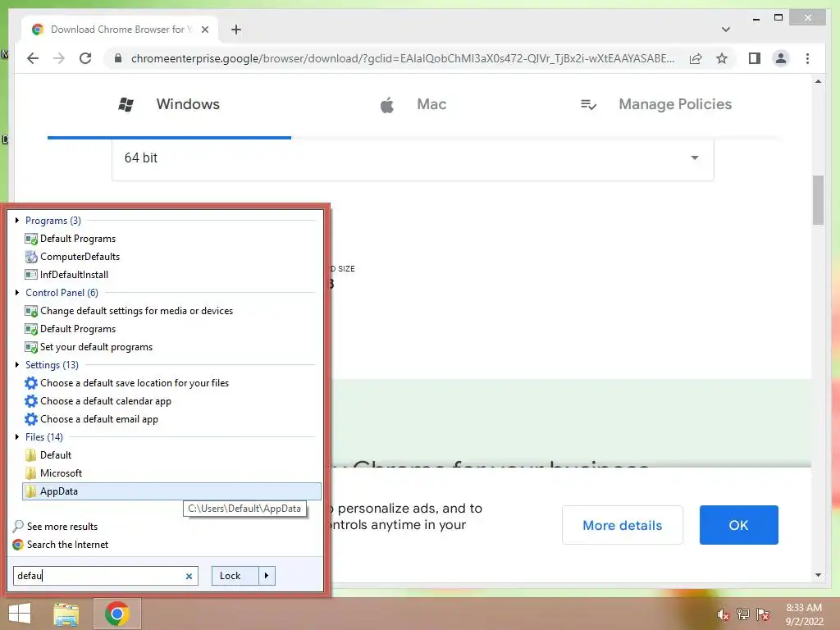Open the tab search chevron
Screen dimensions: 840x630
pyautogui.click(x=725, y=30)
